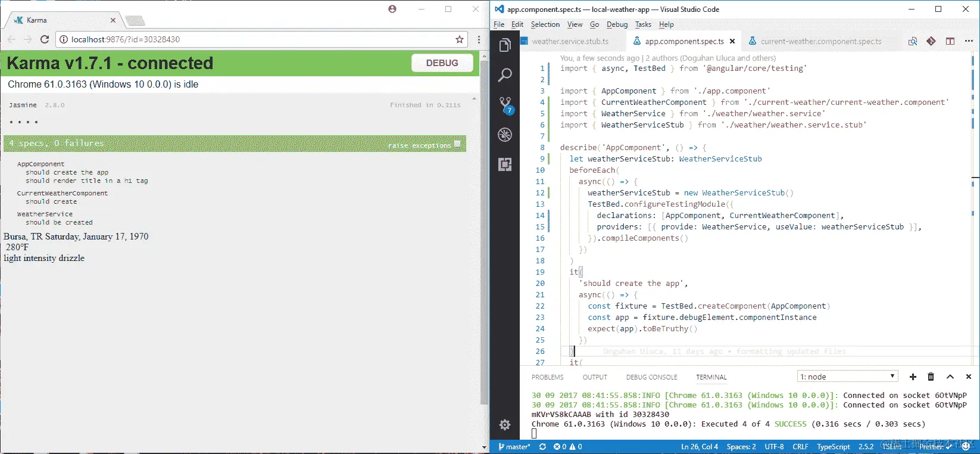The width and height of the screenshot is (980, 454).
Task: Switch to the DEBUG CONSOLE tab
Action: click(651, 377)
